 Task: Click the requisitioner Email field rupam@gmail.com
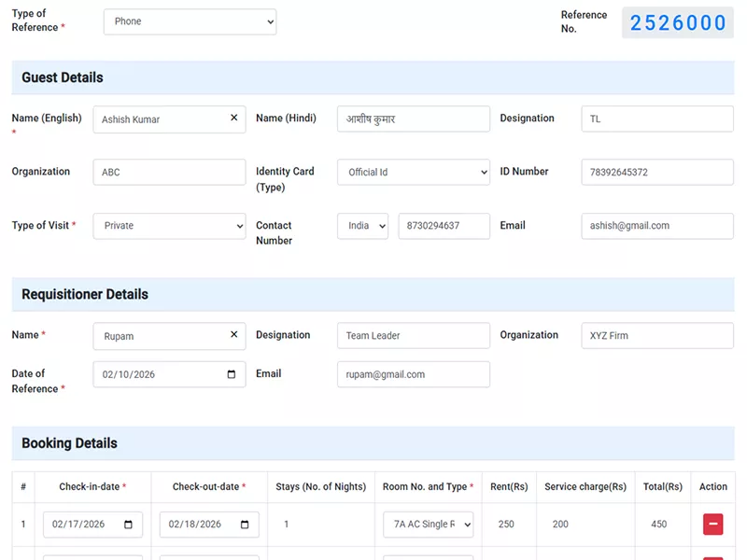click(x=414, y=374)
